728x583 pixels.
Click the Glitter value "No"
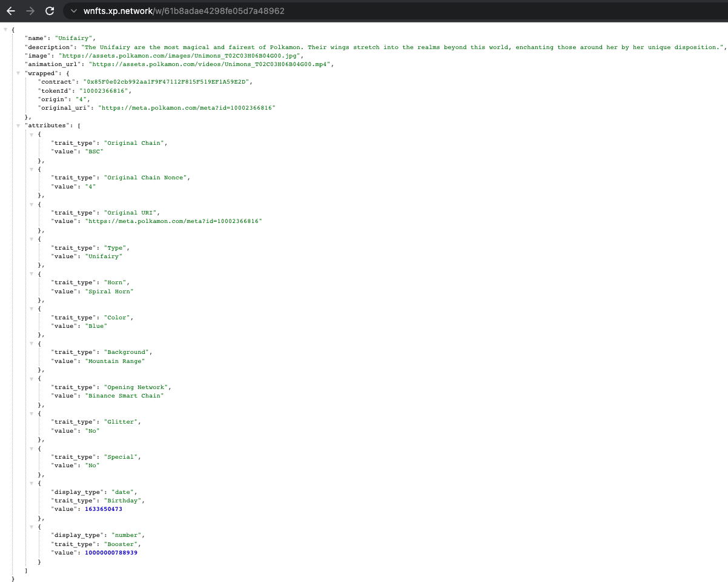coord(92,431)
